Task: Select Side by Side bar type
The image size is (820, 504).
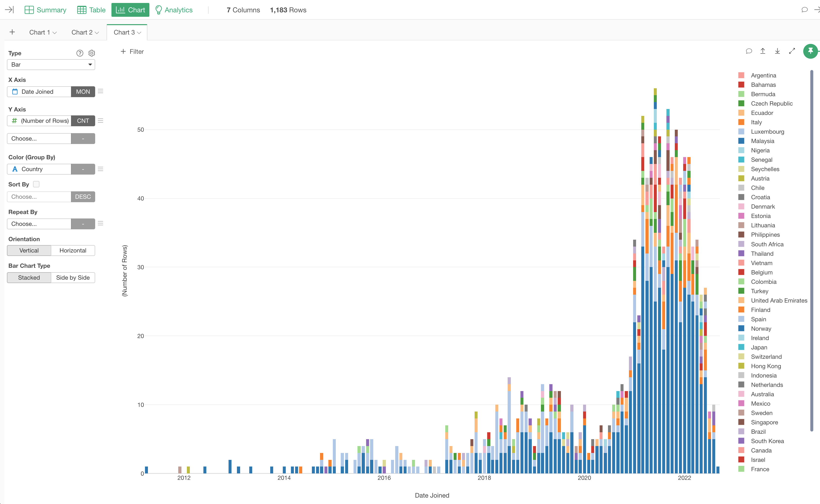Action: pyautogui.click(x=73, y=277)
